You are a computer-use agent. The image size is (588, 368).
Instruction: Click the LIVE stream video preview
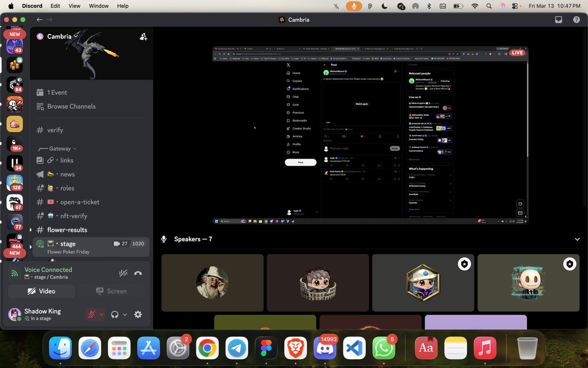(370, 135)
